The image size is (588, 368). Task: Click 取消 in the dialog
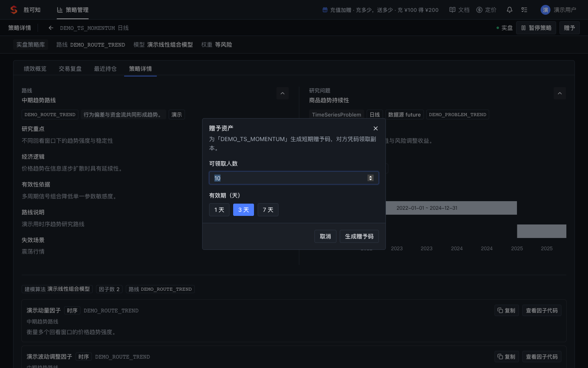click(325, 236)
